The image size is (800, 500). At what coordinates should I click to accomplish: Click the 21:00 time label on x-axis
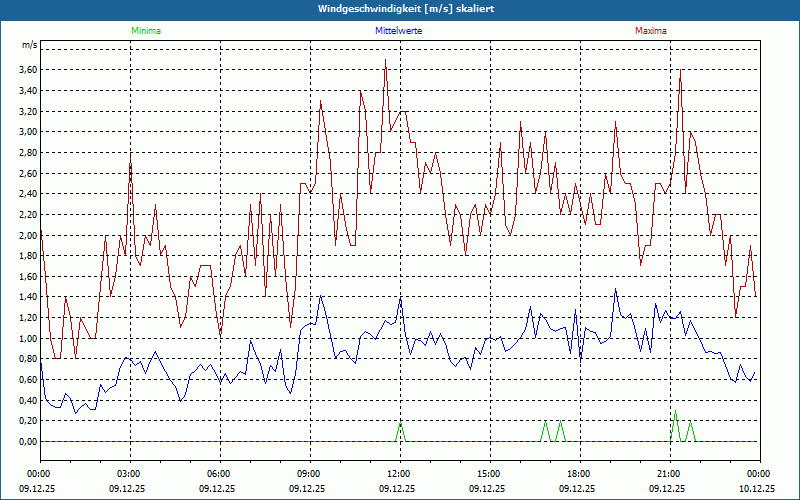coord(670,474)
